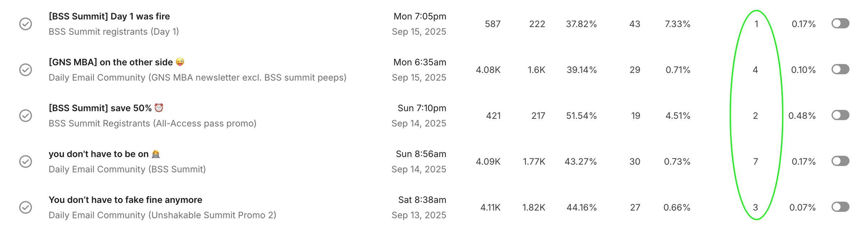Click check icon beside you don't have to be on
The image size is (868, 230).
click(26, 161)
